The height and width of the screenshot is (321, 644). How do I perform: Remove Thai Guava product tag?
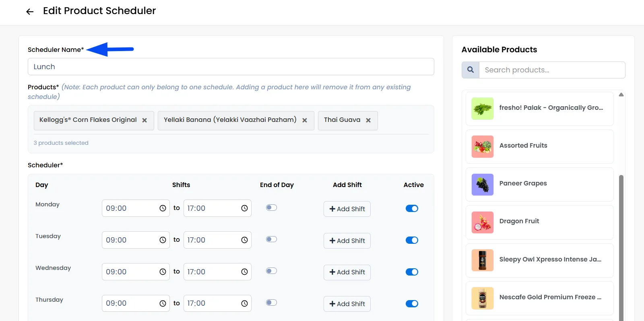368,120
